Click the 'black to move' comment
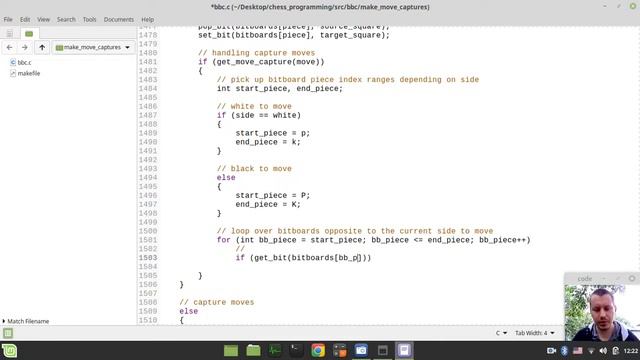The width and height of the screenshot is (640, 360). (x=254, y=169)
